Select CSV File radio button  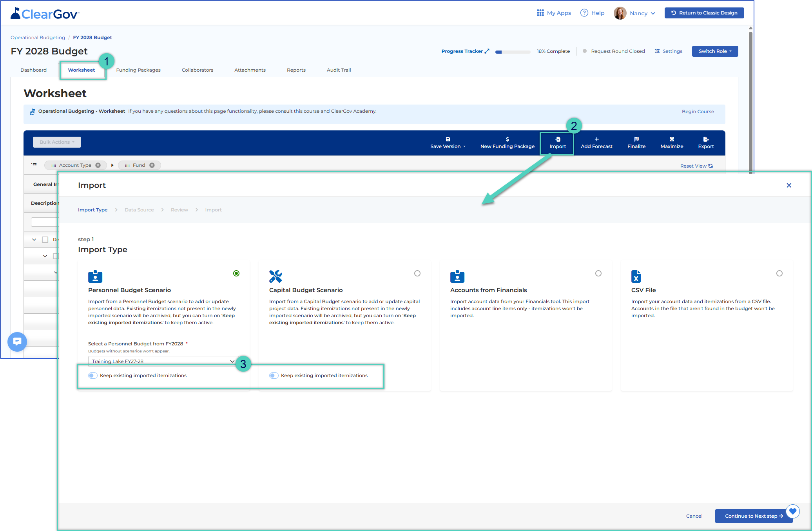coord(779,273)
